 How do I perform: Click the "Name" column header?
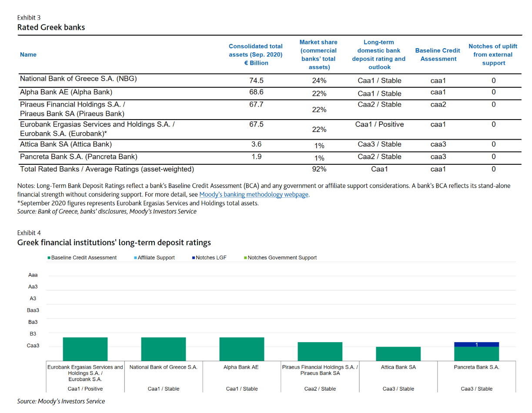[x=28, y=55]
